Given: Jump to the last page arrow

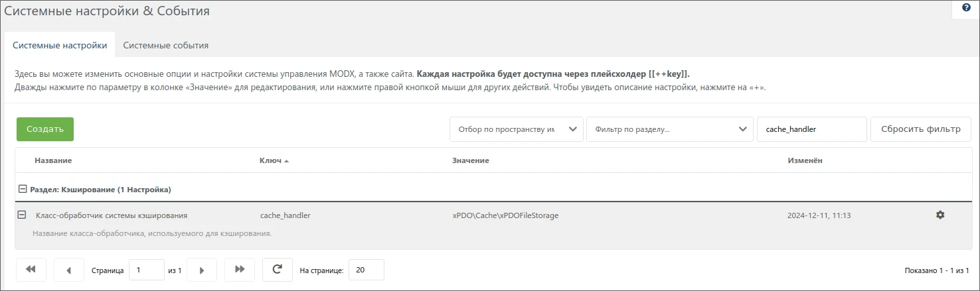Looking at the screenshot, I should click(x=240, y=270).
